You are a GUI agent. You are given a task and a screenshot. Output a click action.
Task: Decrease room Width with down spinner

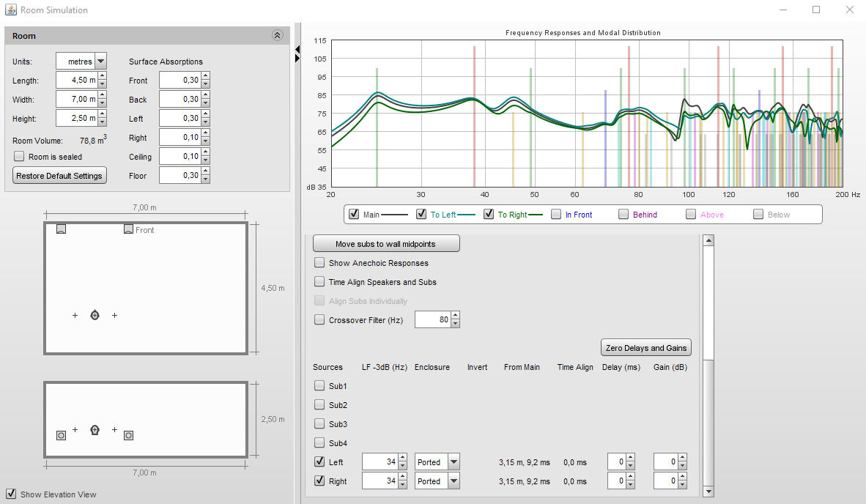pos(102,103)
